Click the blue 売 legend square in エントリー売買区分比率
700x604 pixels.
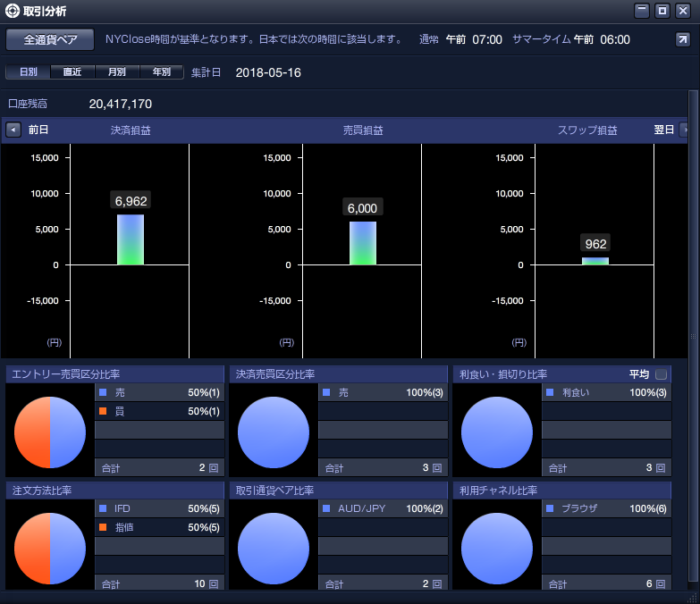click(x=103, y=392)
